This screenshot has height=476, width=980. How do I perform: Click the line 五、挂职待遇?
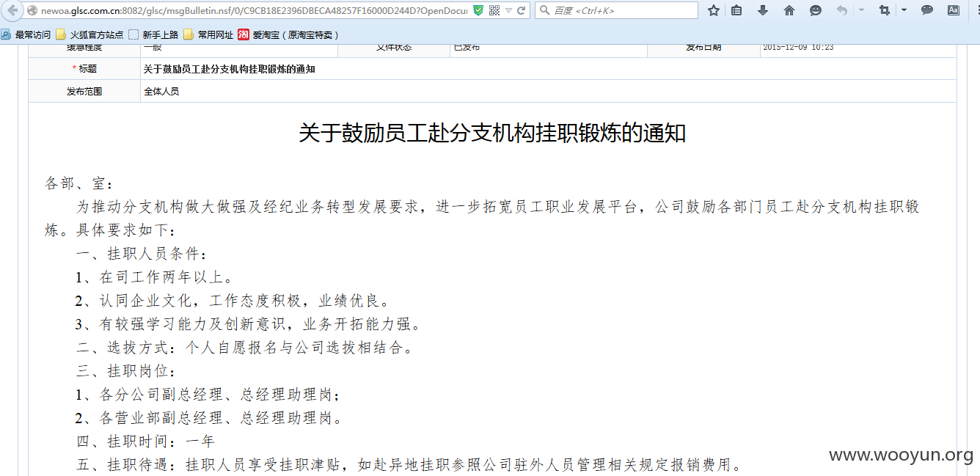click(x=409, y=465)
